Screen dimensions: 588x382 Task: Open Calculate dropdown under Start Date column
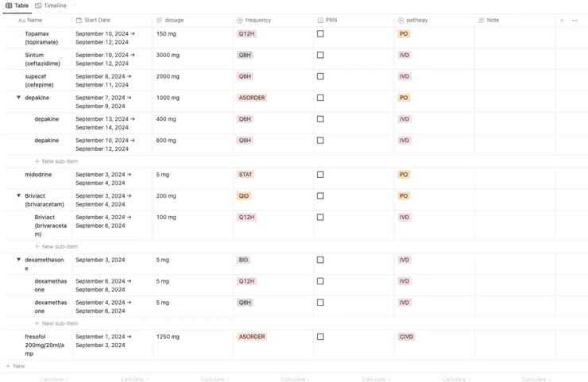coord(134,380)
